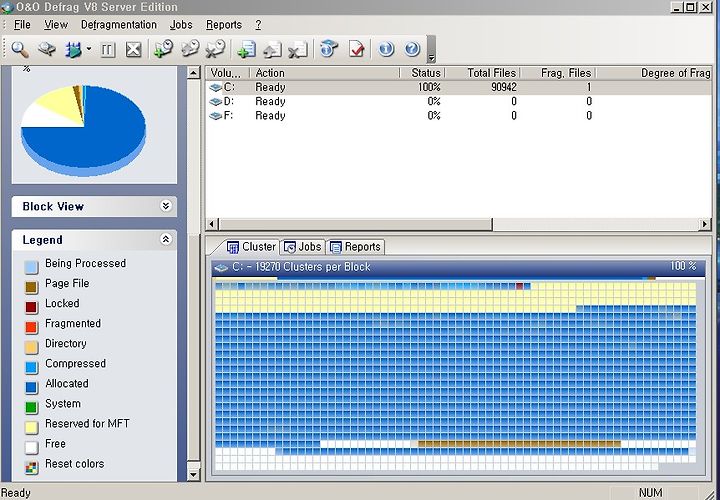Click the 90942 total files cell
The height and width of the screenshot is (500, 720).
click(x=503, y=87)
